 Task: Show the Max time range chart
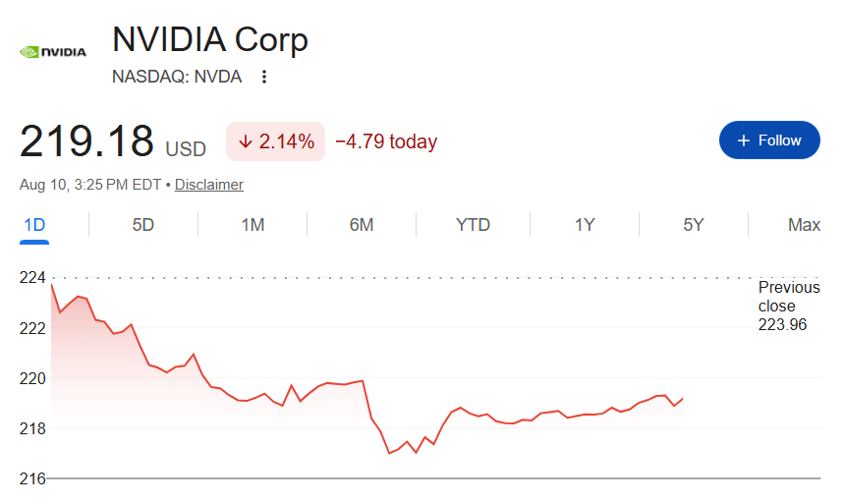[x=804, y=225]
